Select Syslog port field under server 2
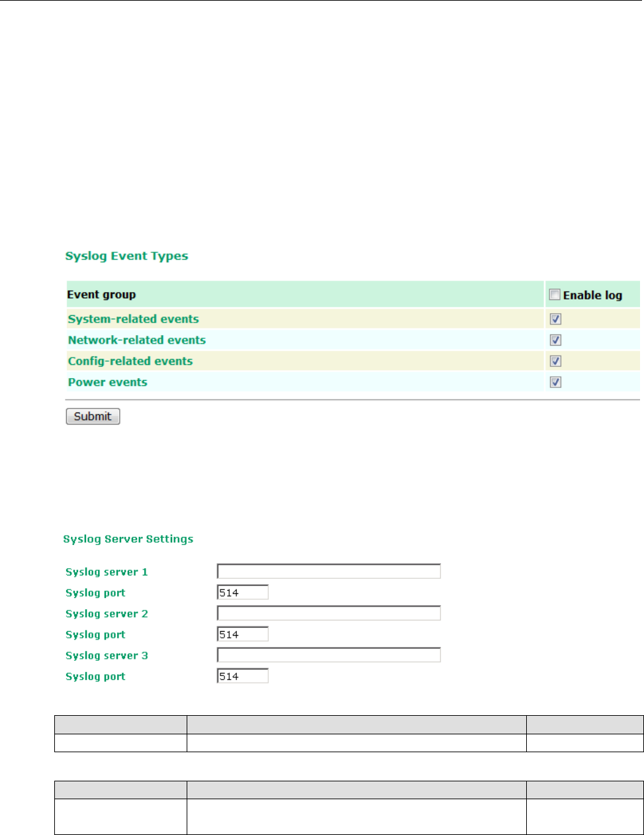 pos(243,634)
